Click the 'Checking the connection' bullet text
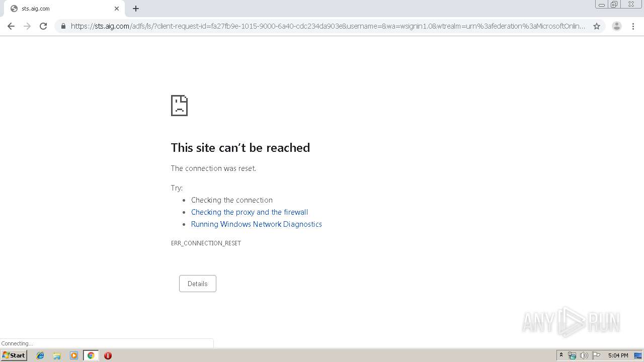 pyautogui.click(x=232, y=200)
